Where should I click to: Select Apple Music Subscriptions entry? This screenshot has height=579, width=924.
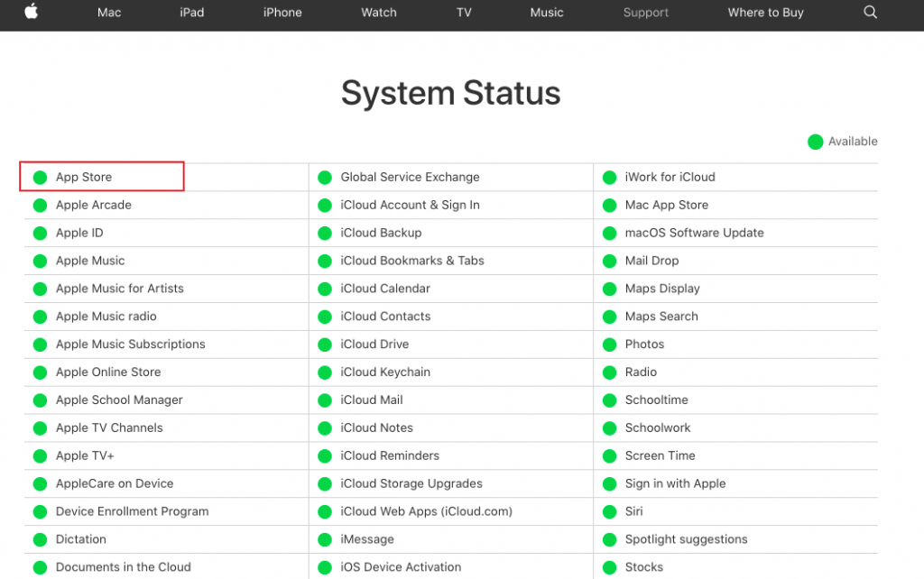[130, 344]
